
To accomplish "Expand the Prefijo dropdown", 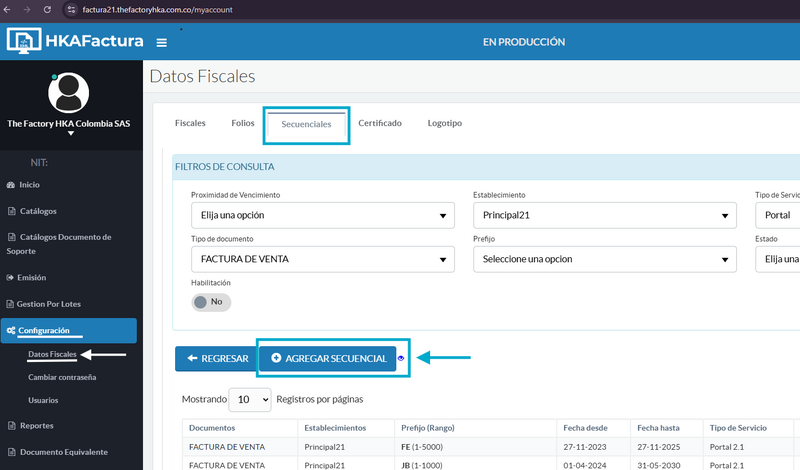I will tap(603, 259).
